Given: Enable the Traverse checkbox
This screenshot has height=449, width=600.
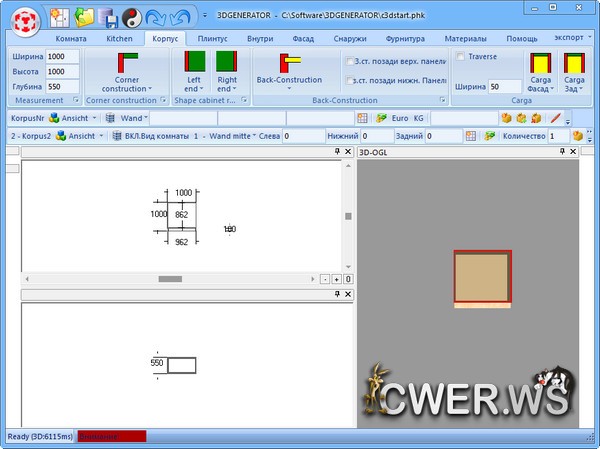Looking at the screenshot, I should point(460,57).
